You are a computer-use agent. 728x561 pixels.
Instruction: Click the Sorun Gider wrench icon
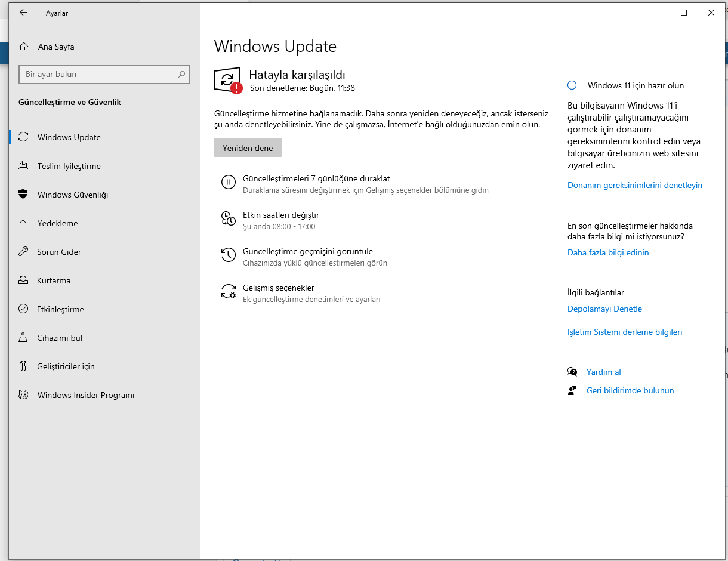(23, 252)
